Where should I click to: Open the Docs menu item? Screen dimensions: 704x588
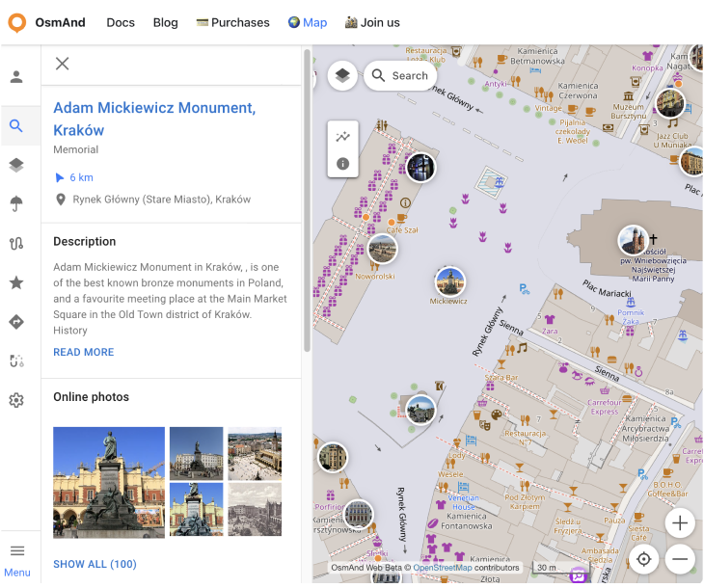tap(121, 22)
